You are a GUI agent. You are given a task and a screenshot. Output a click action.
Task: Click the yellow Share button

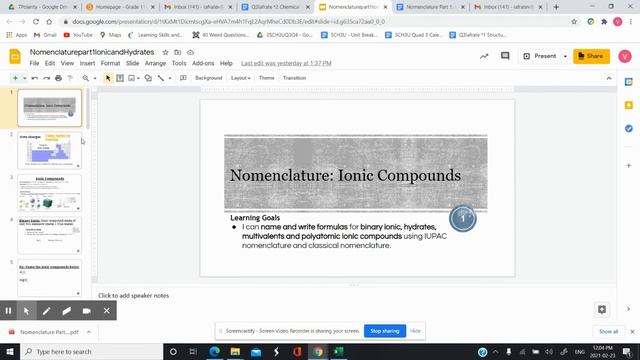591,56
